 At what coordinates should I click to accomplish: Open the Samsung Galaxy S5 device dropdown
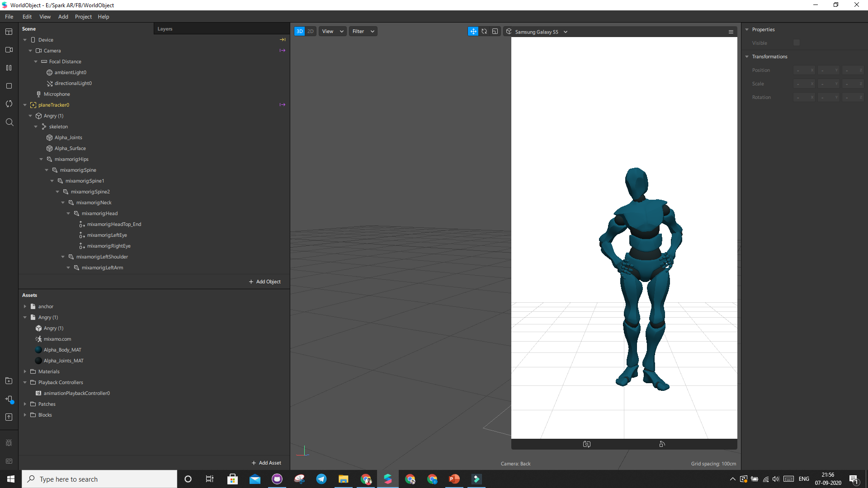(x=541, y=32)
